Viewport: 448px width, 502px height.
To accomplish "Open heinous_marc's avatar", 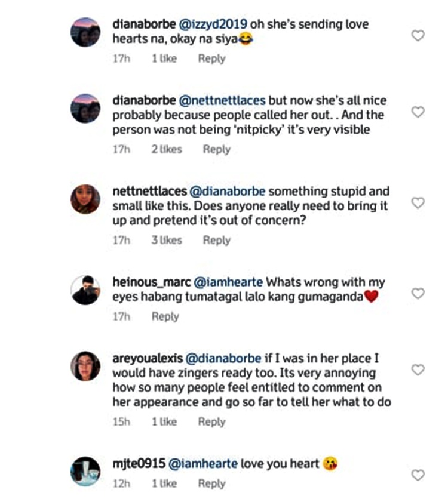I will [85, 290].
